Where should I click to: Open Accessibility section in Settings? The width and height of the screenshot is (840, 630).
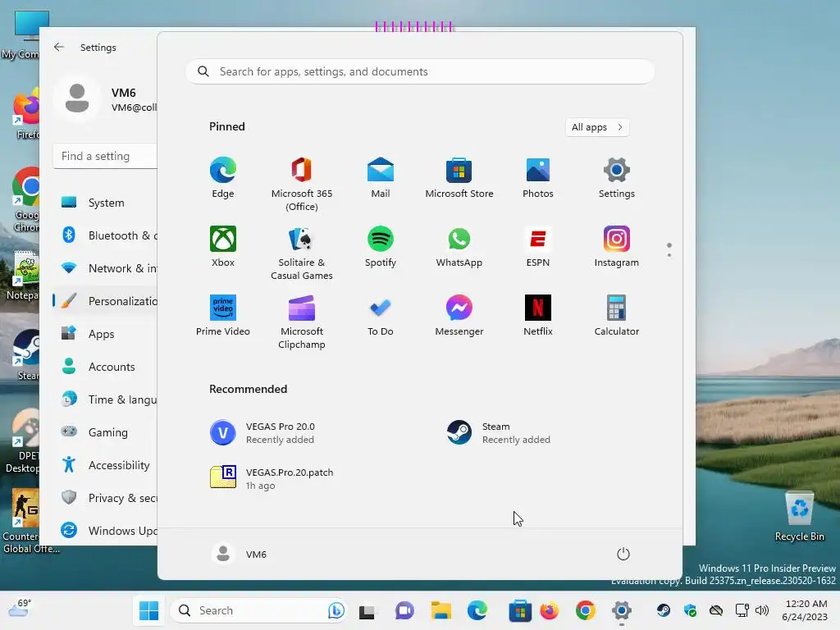(x=107, y=465)
